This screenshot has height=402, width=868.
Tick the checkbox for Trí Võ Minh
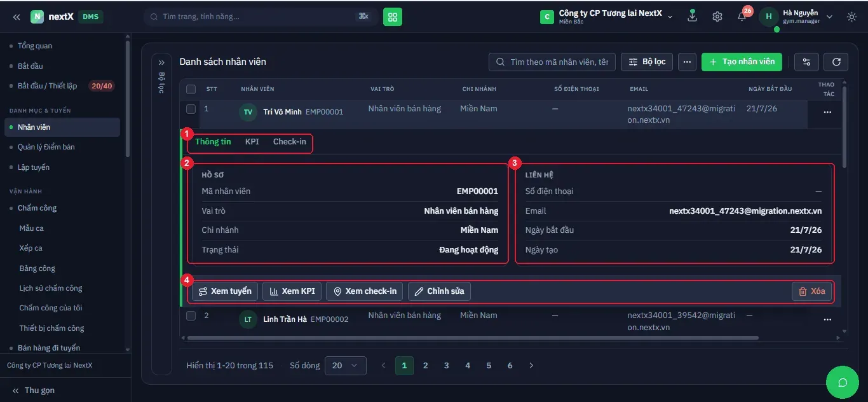pyautogui.click(x=191, y=109)
